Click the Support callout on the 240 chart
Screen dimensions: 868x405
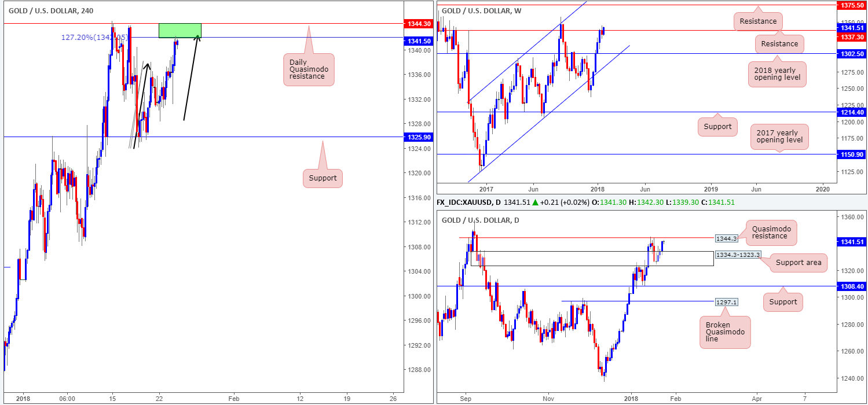pos(323,178)
